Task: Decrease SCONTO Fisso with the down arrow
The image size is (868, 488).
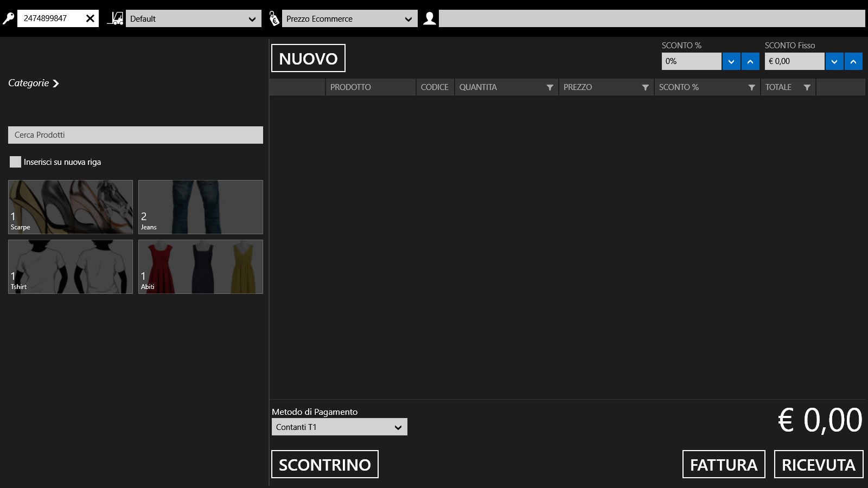Action: pyautogui.click(x=834, y=61)
